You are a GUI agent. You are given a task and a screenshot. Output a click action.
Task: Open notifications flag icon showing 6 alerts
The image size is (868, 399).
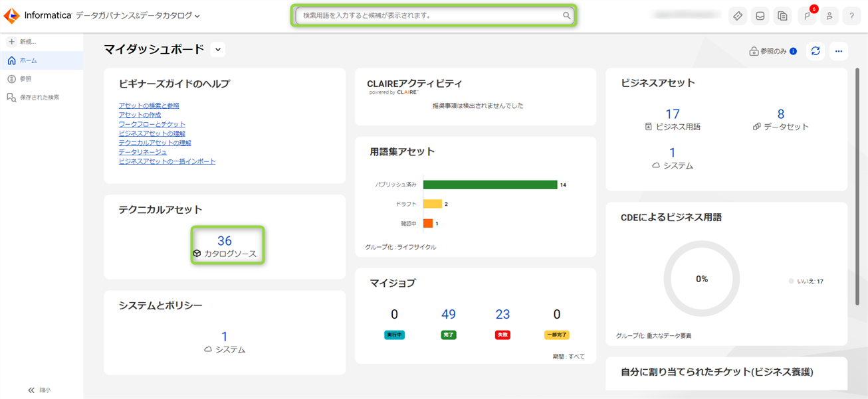pyautogui.click(x=806, y=15)
